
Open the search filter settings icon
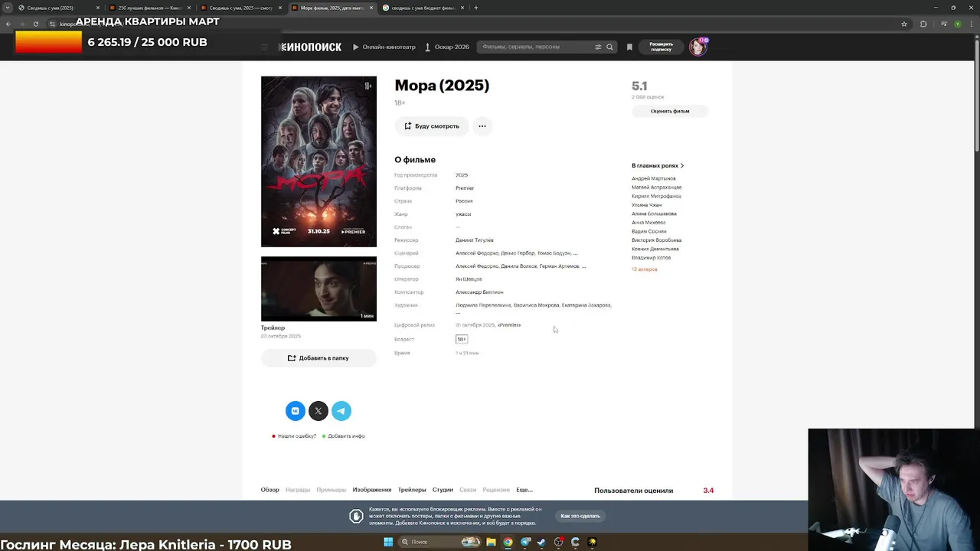[x=598, y=47]
